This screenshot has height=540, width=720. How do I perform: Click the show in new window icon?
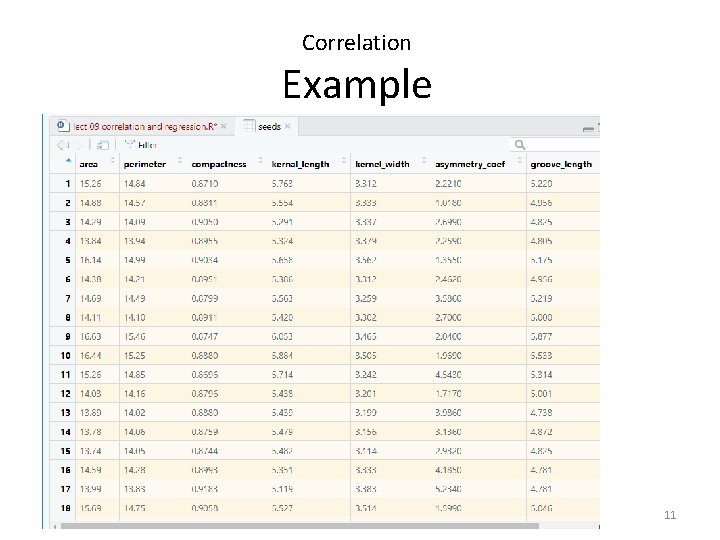pyautogui.click(x=102, y=145)
